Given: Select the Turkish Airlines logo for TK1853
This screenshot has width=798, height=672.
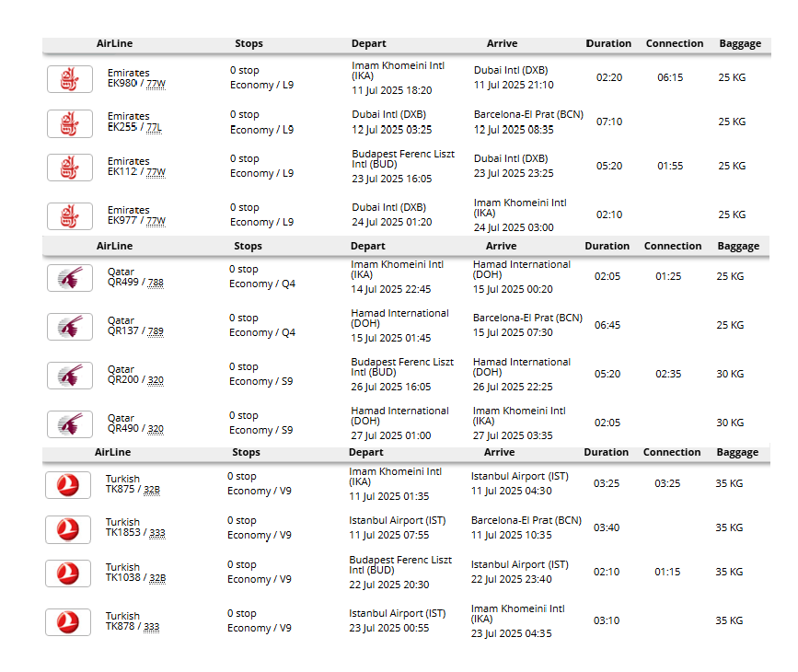Looking at the screenshot, I should click(67, 529).
